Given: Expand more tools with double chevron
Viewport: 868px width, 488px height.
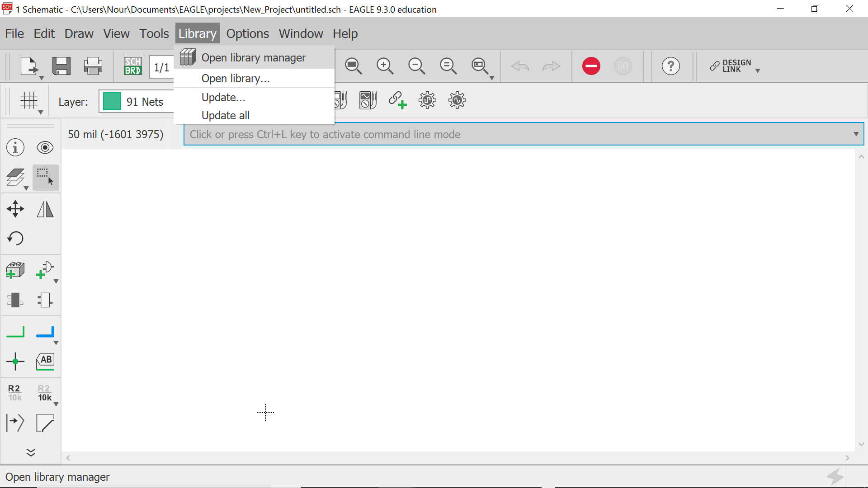Looking at the screenshot, I should tap(31, 452).
